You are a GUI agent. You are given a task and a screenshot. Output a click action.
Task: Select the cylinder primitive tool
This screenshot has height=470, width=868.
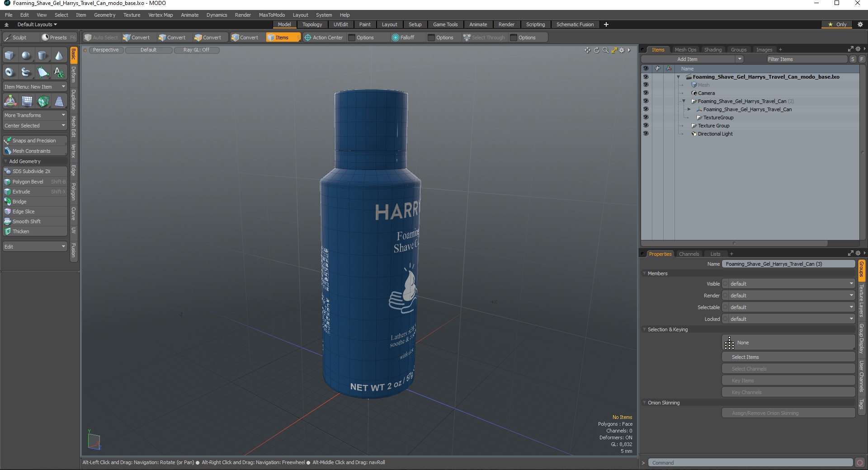(x=42, y=56)
